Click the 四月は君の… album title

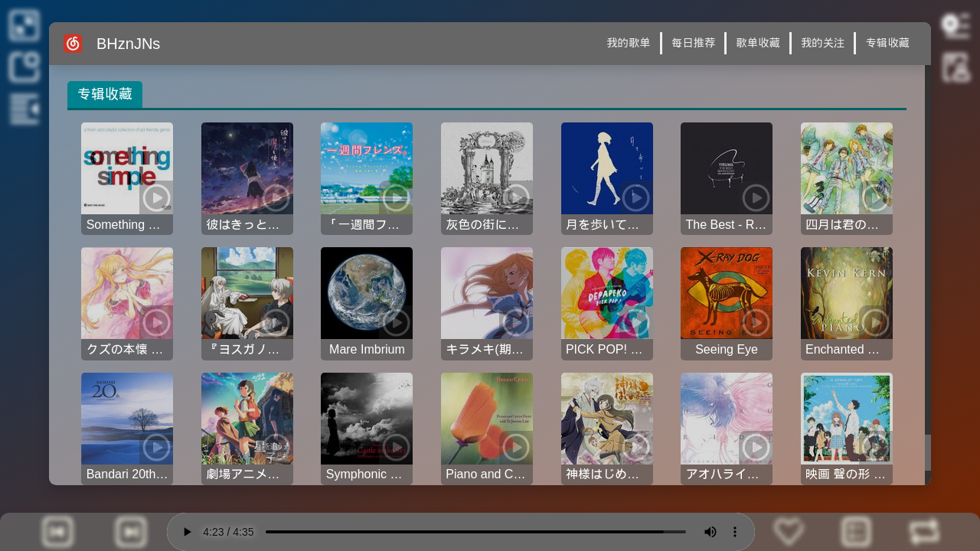pyautogui.click(x=847, y=225)
